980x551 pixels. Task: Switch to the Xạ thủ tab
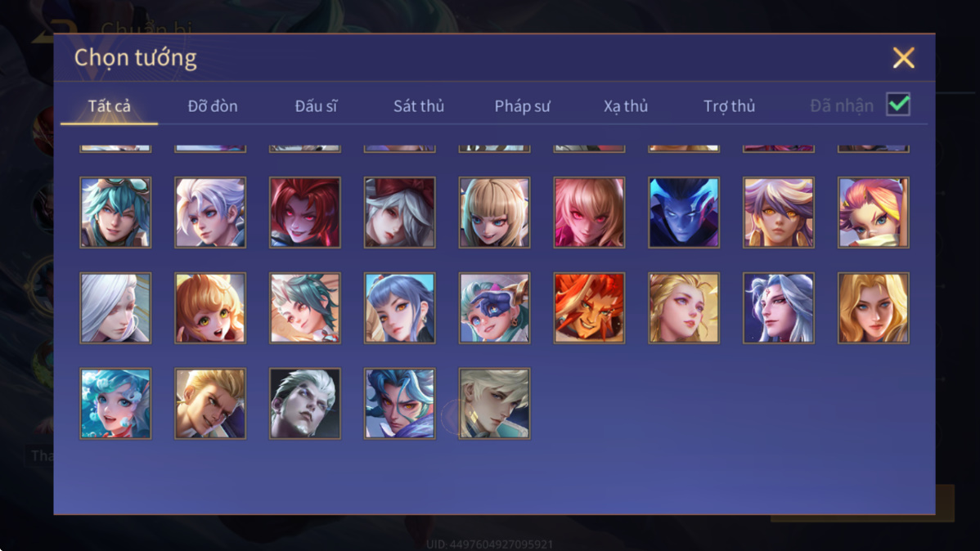click(626, 106)
